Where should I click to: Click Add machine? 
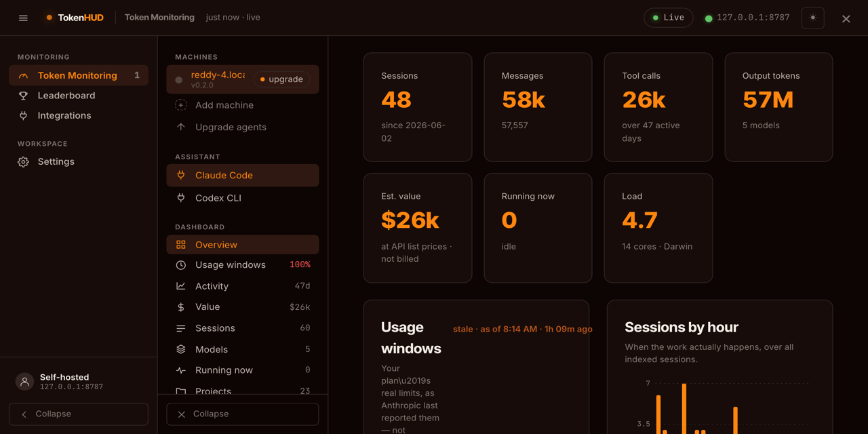[x=242, y=105]
